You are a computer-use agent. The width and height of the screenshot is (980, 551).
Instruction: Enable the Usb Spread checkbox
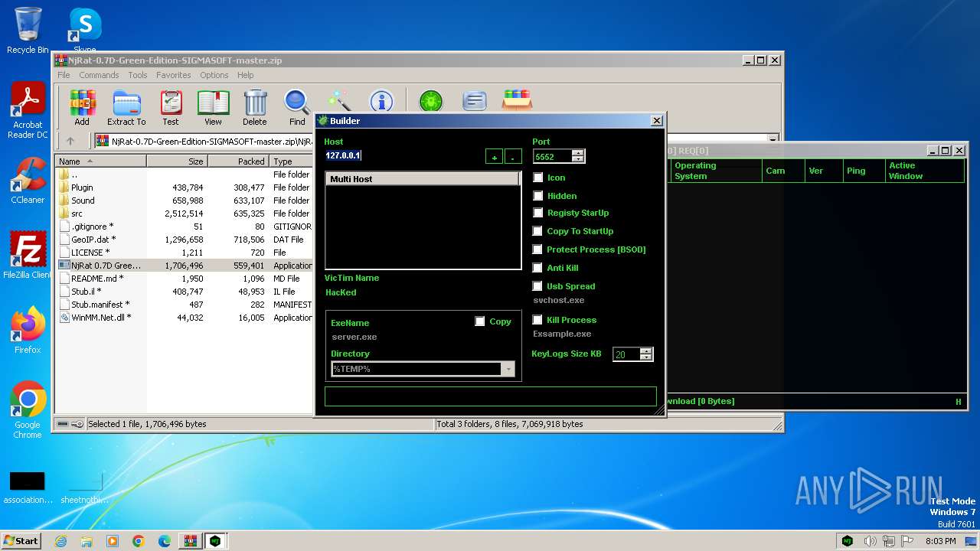tap(538, 286)
